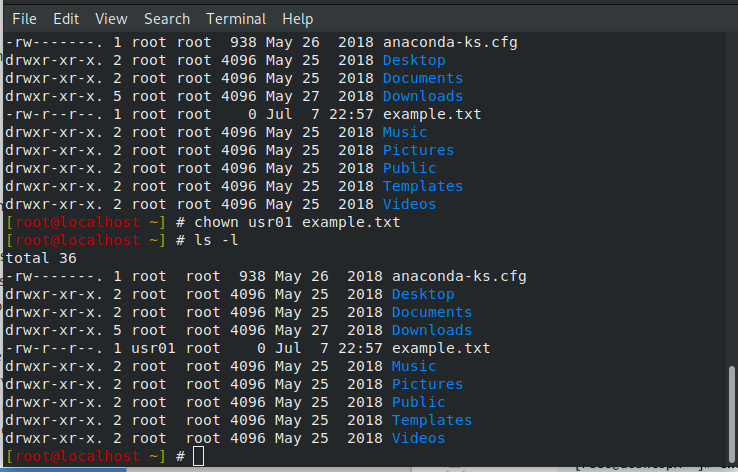Viewport: 738px width, 472px height.
Task: Click the Desktop directory below the ls -l command
Action: [x=422, y=294]
